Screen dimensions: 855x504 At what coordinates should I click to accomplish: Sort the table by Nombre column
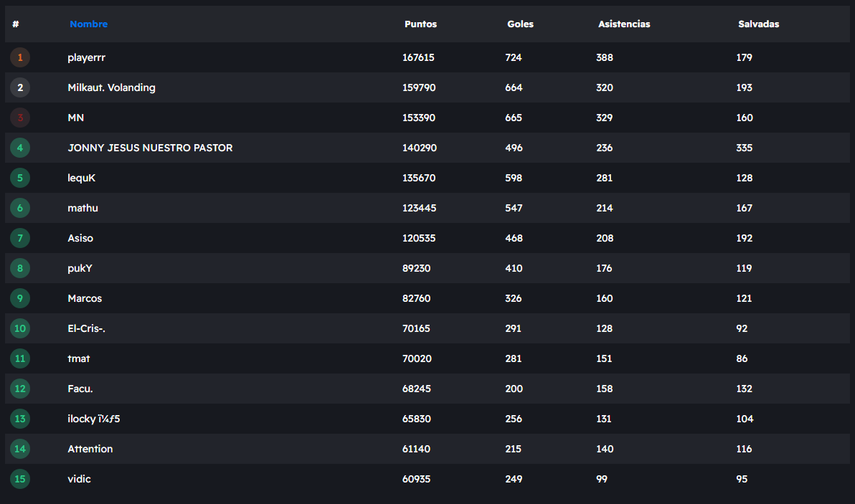tap(88, 24)
